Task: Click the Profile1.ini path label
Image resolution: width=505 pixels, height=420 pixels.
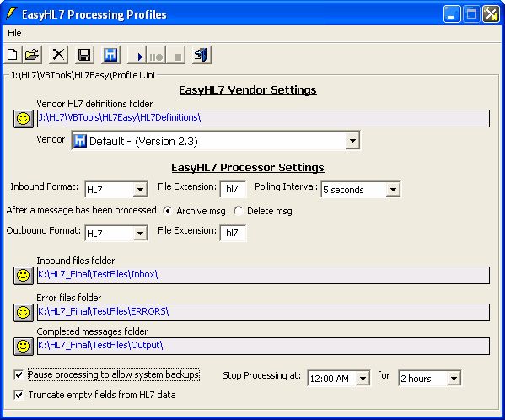Action: pyautogui.click(x=83, y=75)
